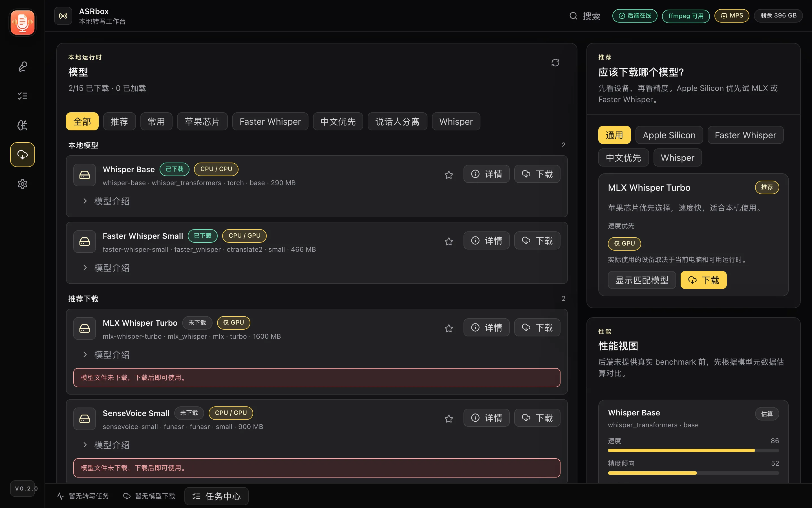Star the SenseVoice Small model
Screen dimensions: 812x508
449,419
